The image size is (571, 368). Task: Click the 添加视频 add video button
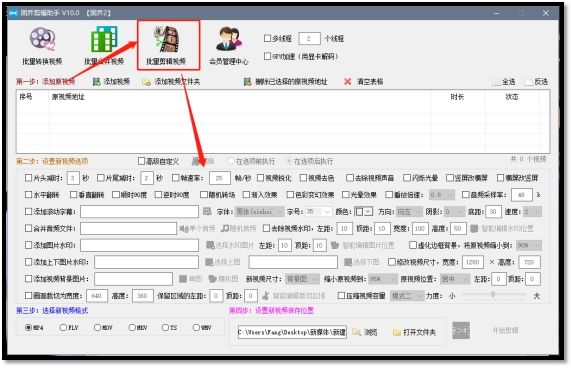click(111, 82)
